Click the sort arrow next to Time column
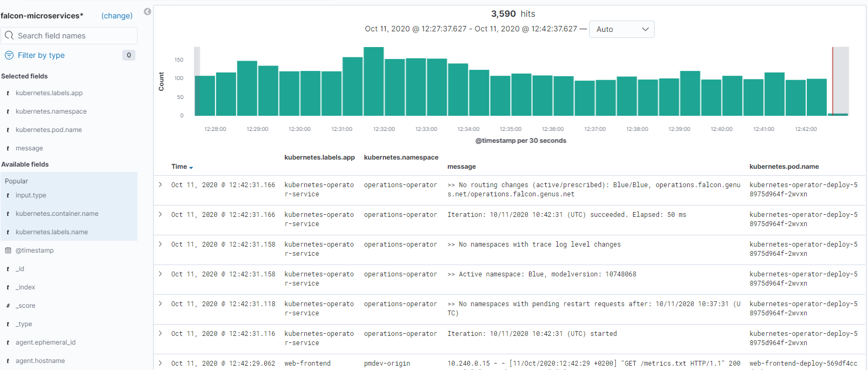 point(191,168)
